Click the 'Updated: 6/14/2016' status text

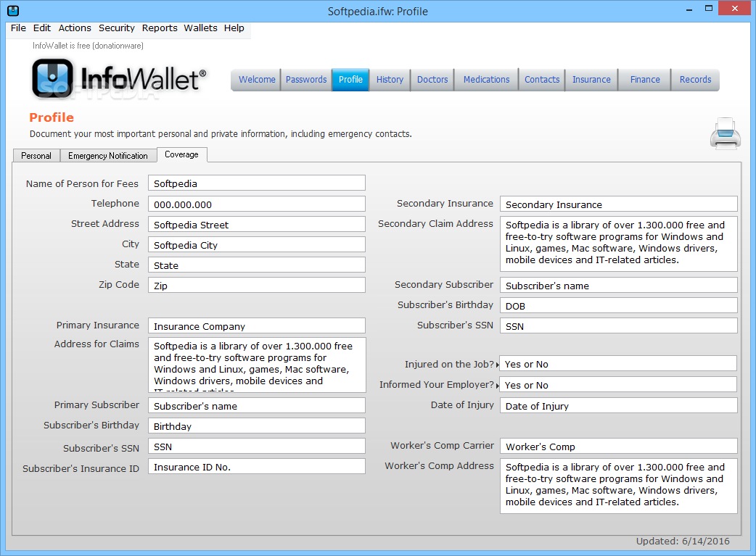pos(683,541)
